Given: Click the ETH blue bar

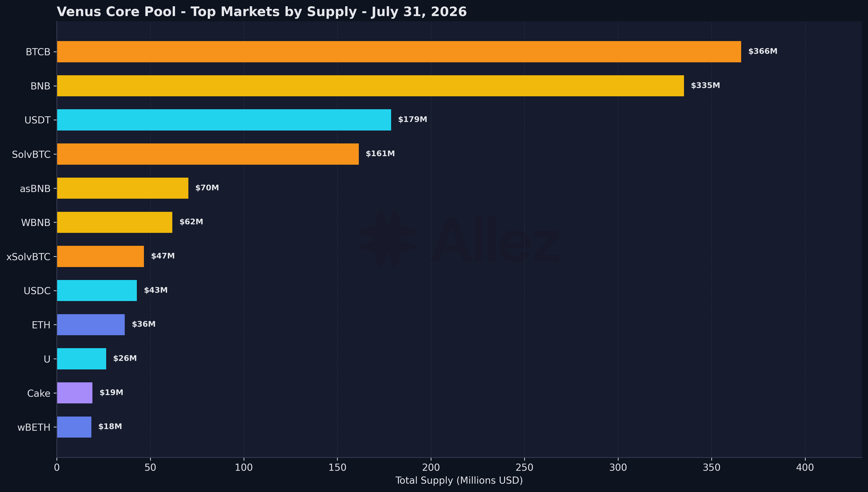Looking at the screenshot, I should point(91,325).
